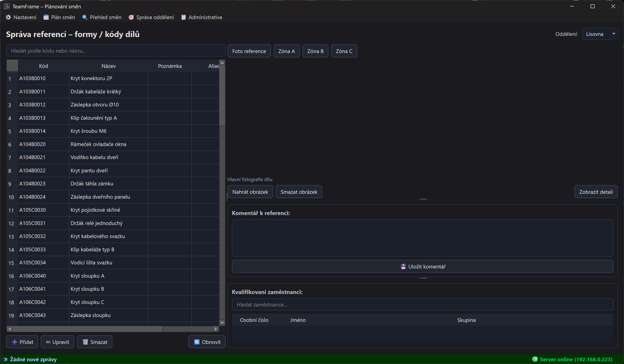Click the magnifier icon for Přehled směn

pos(85,17)
